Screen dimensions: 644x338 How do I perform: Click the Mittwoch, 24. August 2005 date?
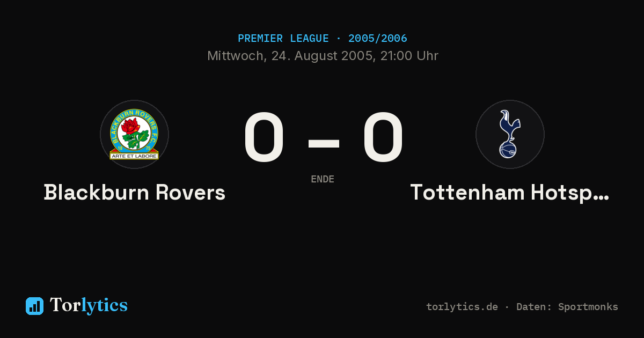tap(291, 56)
